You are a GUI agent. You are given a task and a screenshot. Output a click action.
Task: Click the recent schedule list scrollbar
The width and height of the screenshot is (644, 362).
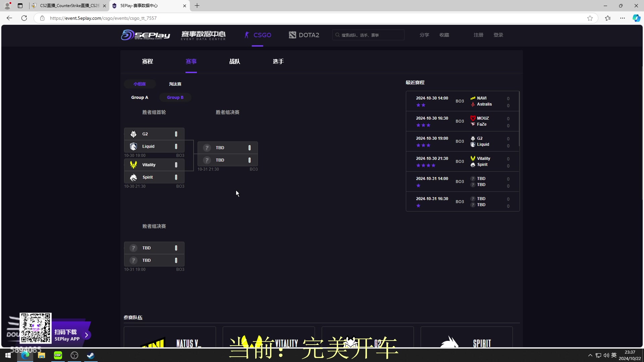[x=519, y=119]
